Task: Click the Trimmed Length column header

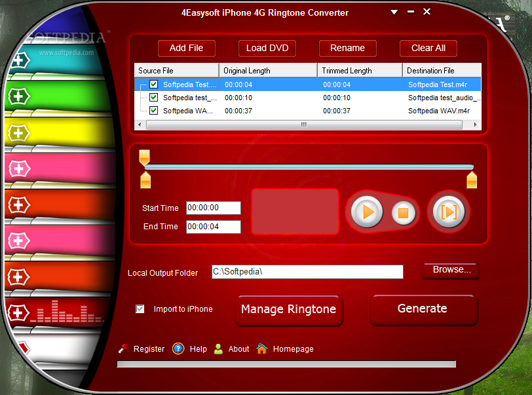Action: 360,71
